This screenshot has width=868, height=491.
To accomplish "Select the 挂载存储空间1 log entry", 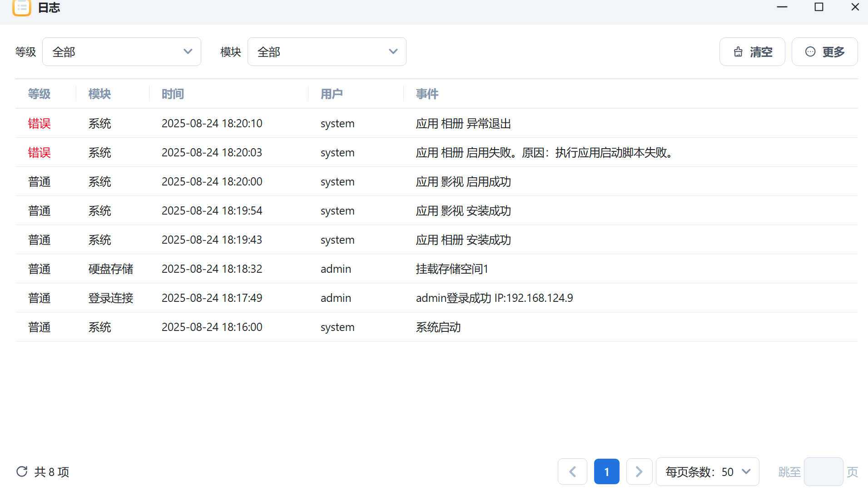I will click(x=452, y=269).
